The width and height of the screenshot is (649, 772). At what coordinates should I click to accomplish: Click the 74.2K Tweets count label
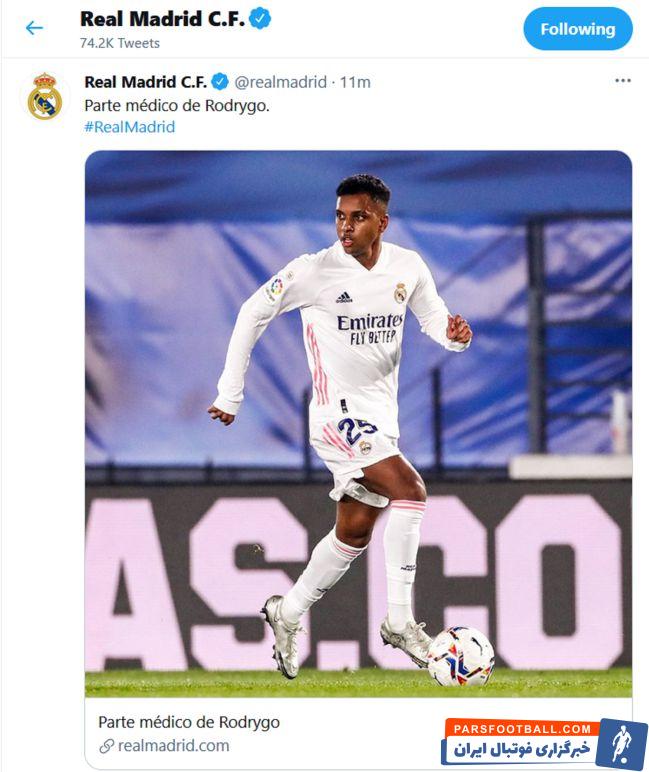[x=120, y=43]
